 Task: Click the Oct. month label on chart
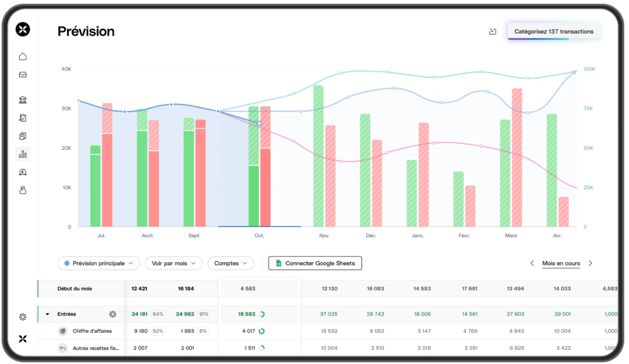point(259,236)
